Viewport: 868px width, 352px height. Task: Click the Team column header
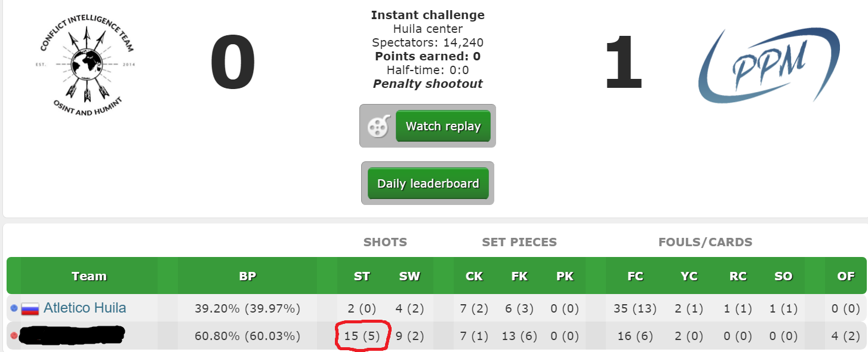pos(89,276)
